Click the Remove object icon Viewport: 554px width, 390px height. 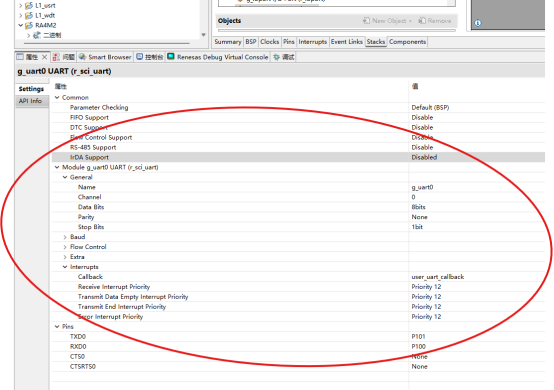tap(422, 21)
